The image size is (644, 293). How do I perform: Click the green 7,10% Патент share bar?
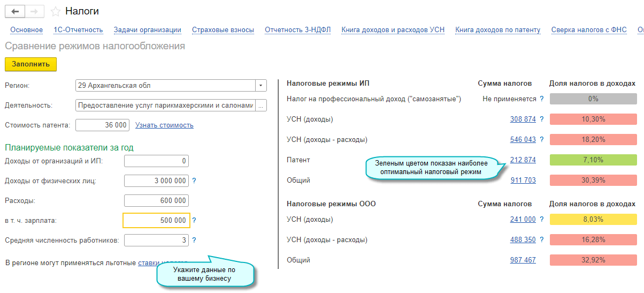pos(593,160)
